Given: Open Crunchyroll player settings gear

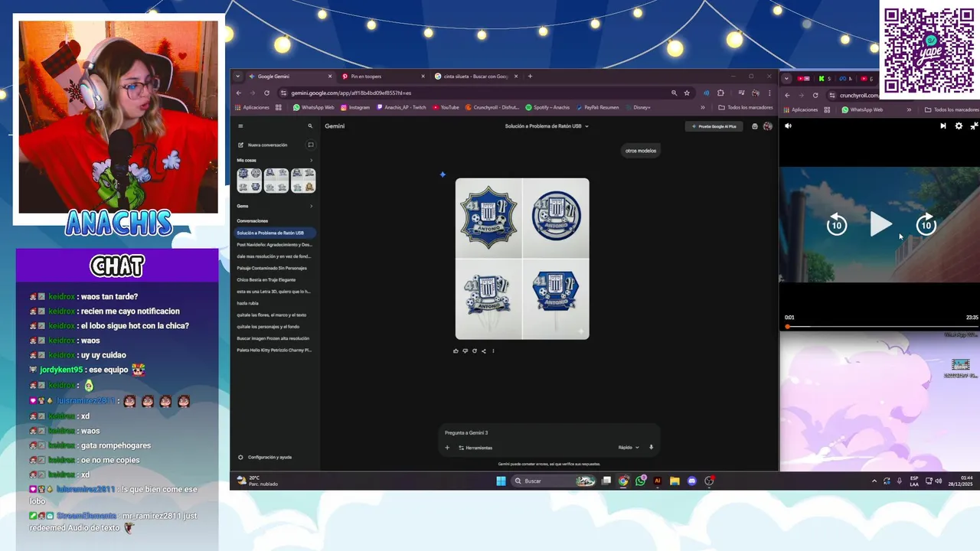Looking at the screenshot, I should (959, 126).
